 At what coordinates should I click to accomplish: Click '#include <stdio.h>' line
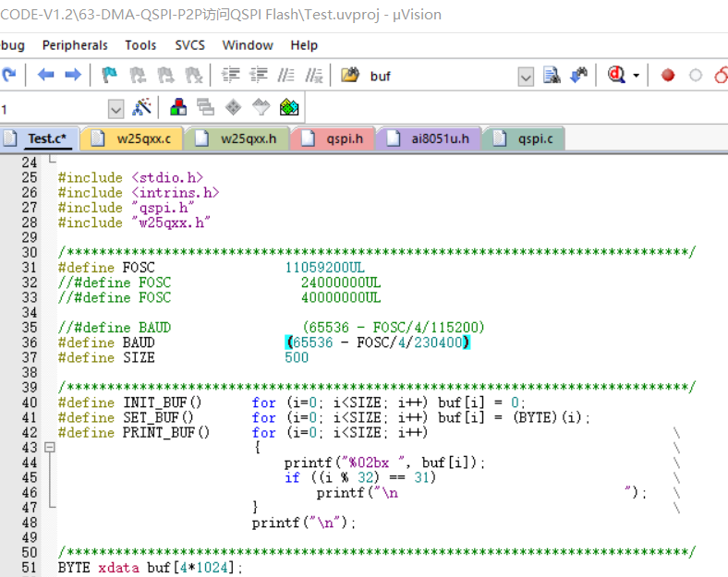pos(130,177)
